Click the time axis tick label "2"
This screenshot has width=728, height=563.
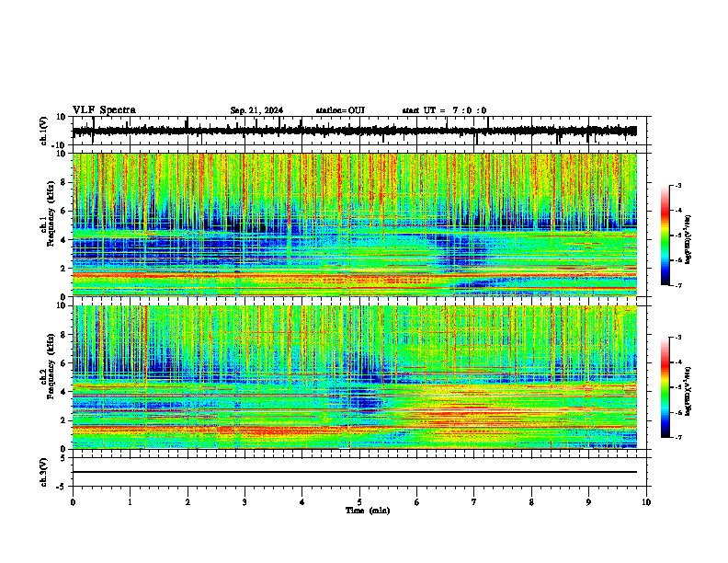pos(188,501)
